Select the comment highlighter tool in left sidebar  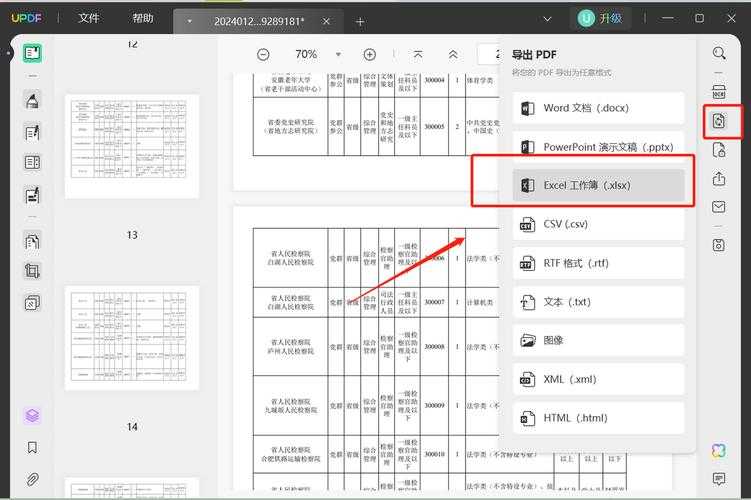[x=32, y=101]
